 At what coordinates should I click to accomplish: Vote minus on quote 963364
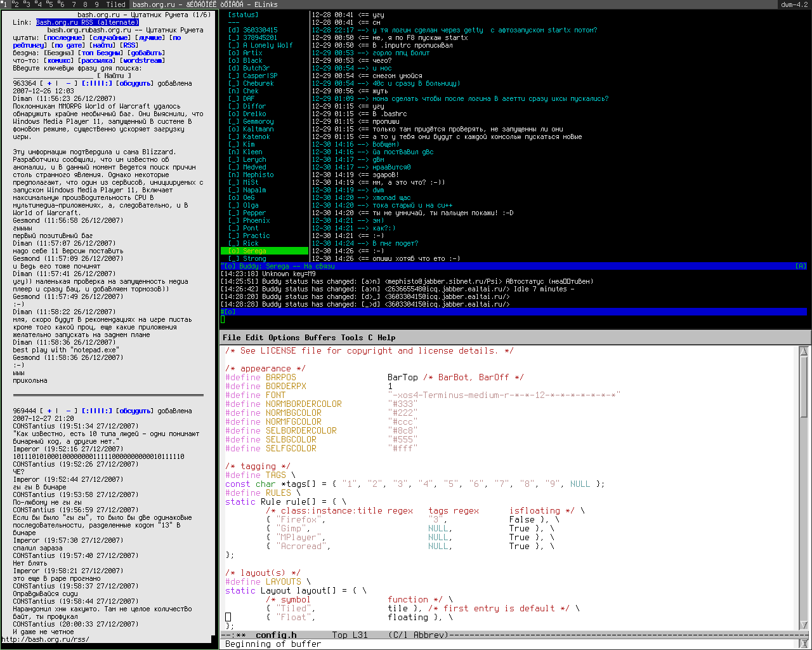click(x=68, y=83)
